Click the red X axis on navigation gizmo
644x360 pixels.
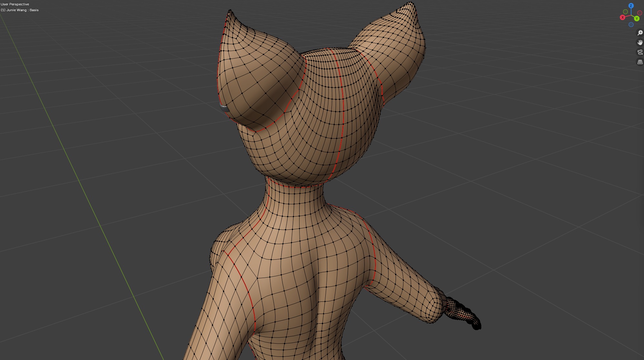[622, 17]
